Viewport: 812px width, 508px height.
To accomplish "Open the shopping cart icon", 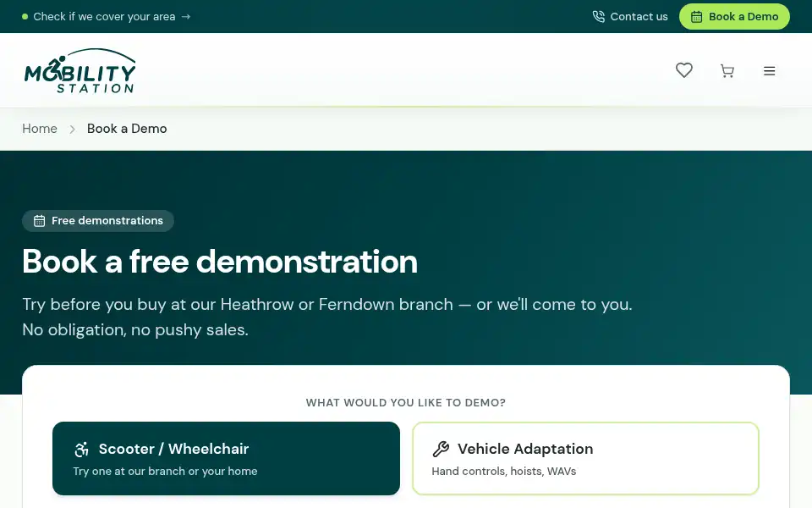I will (x=727, y=71).
